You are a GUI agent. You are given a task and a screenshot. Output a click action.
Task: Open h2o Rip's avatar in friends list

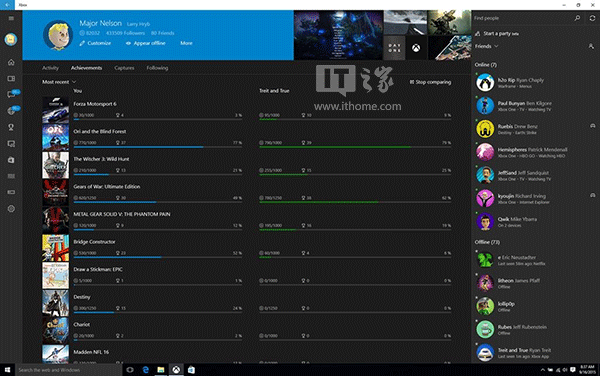tap(485, 83)
